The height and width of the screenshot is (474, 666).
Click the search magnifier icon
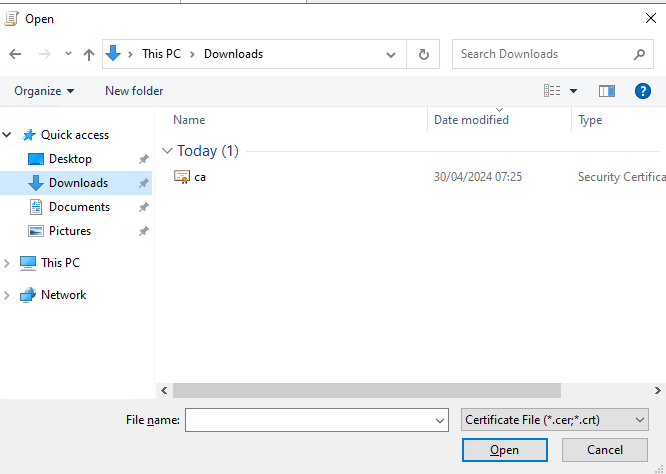tap(639, 54)
